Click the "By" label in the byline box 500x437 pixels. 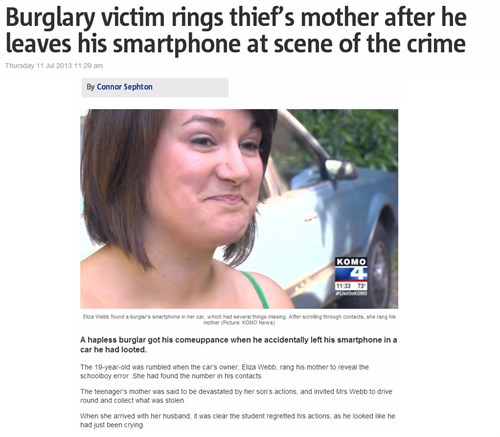(x=90, y=87)
